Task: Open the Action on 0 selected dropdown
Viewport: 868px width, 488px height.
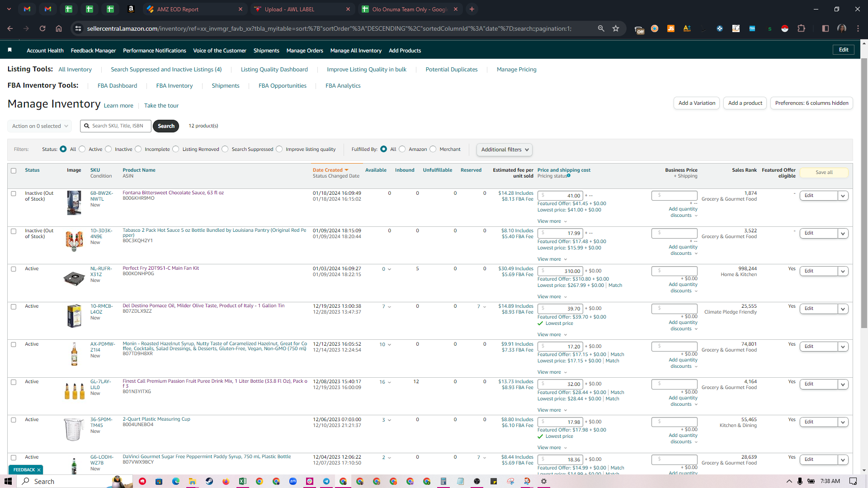Action: [40, 126]
